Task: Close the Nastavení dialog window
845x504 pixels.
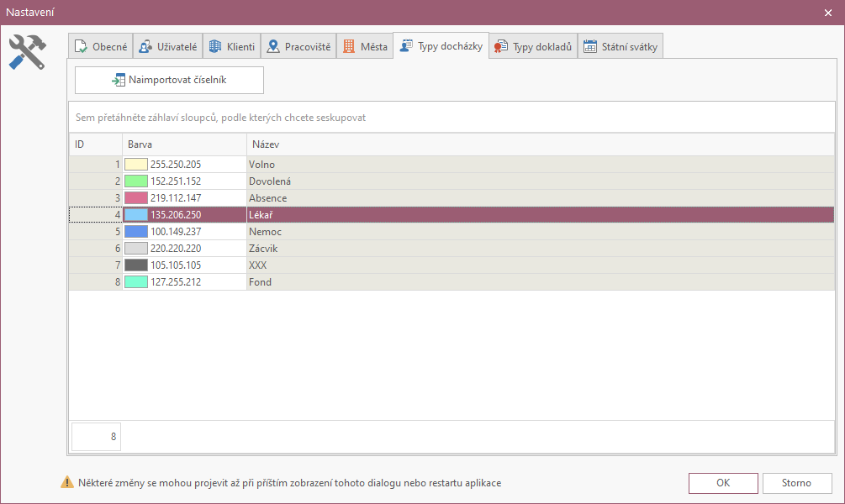Action: [827, 11]
